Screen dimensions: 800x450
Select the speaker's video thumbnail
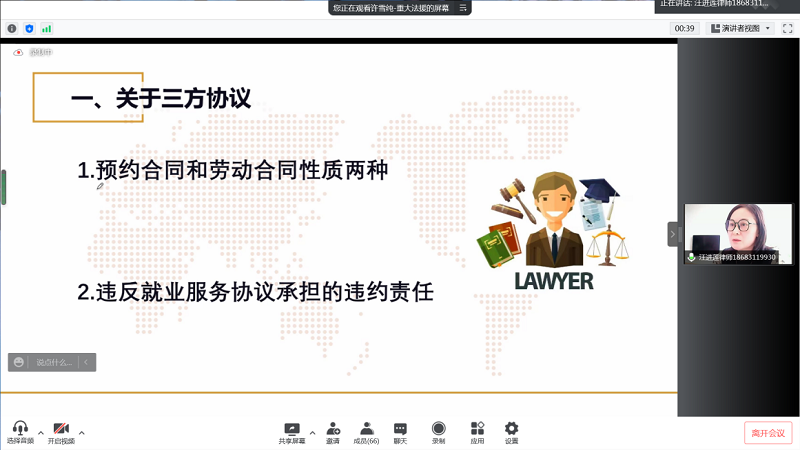pos(738,234)
